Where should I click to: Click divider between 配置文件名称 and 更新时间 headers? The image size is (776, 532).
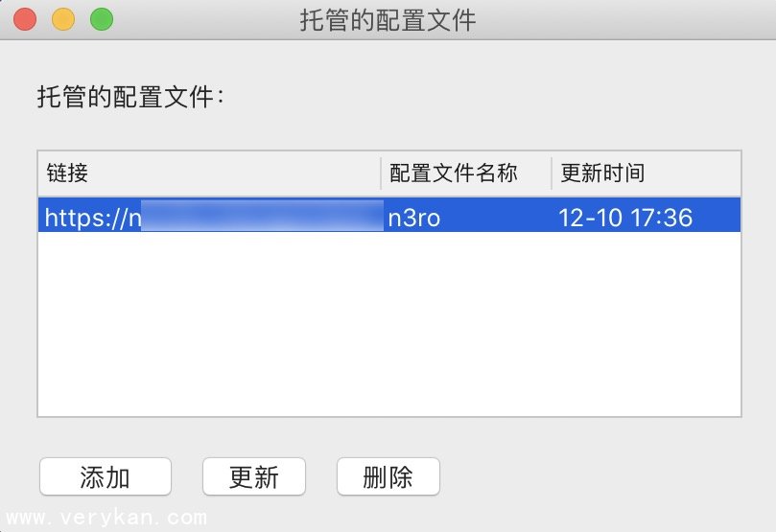coord(552,173)
